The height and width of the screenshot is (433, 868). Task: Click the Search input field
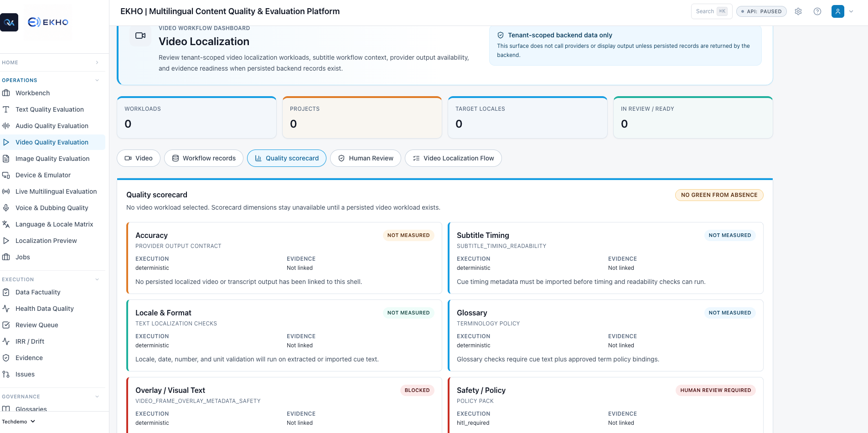[712, 11]
